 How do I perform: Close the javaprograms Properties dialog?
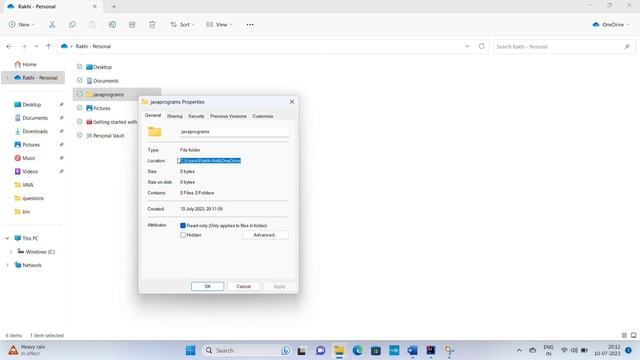click(x=292, y=102)
